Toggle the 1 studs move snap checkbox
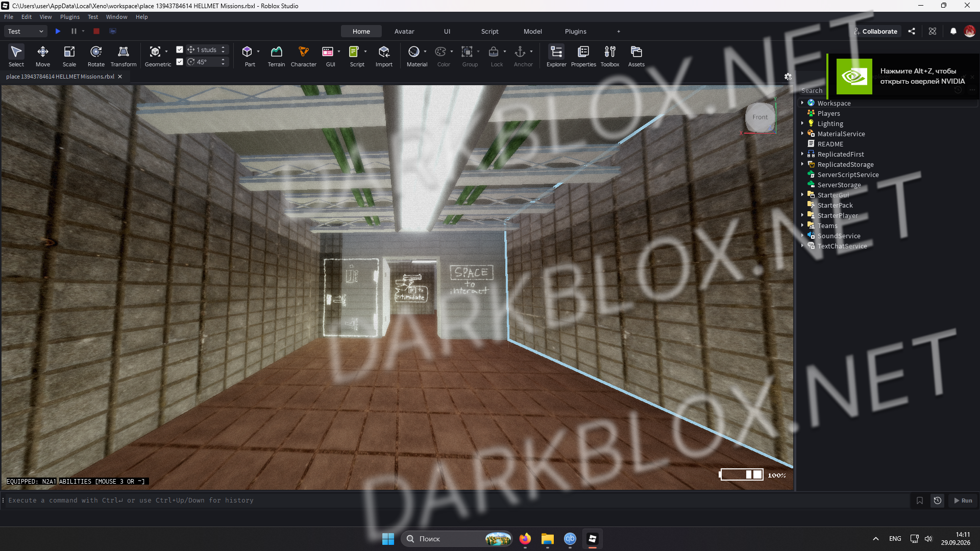Viewport: 980px width, 551px height. point(180,49)
